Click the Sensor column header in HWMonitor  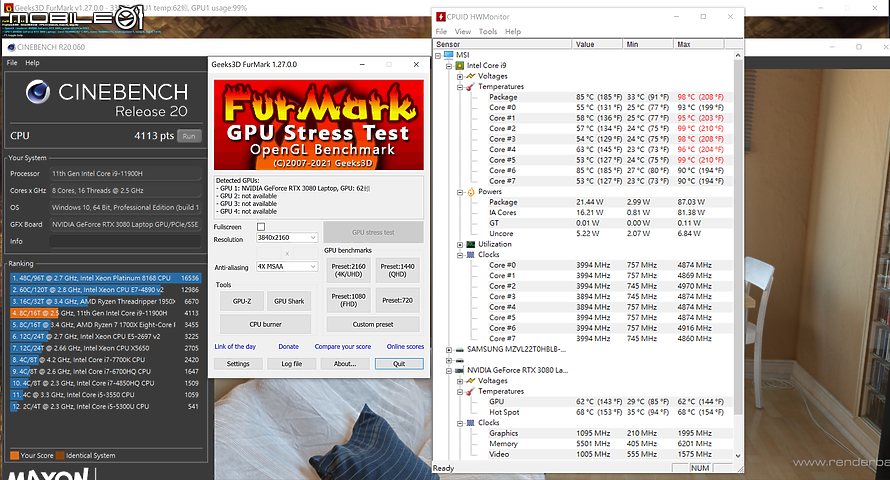click(503, 44)
